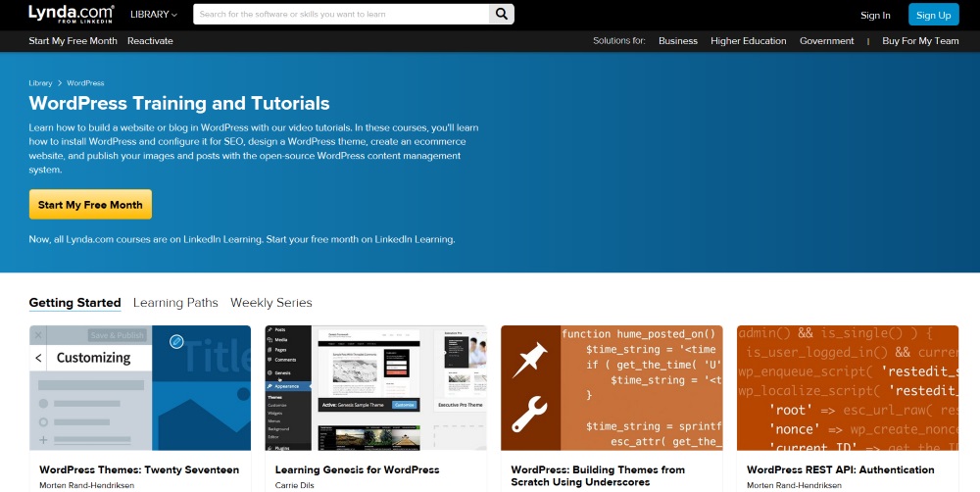
Task: Click Building Themes from Scratch title
Action: (x=598, y=475)
